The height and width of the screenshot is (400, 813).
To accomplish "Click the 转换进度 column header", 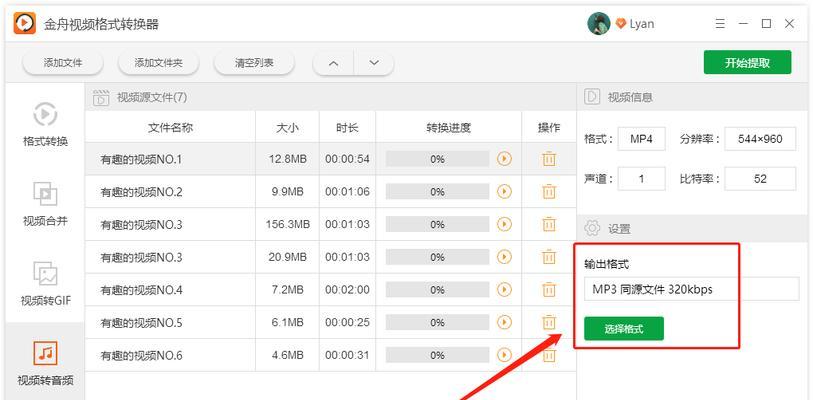I will click(x=448, y=128).
